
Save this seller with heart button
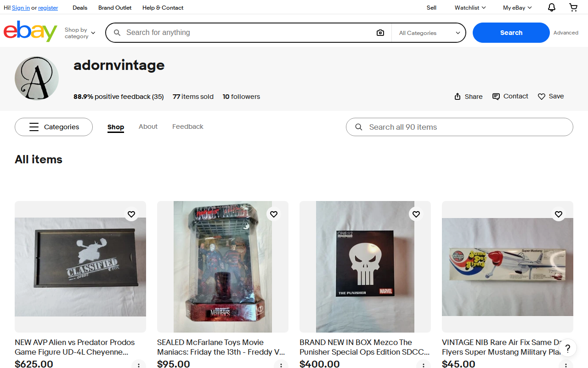(x=551, y=96)
